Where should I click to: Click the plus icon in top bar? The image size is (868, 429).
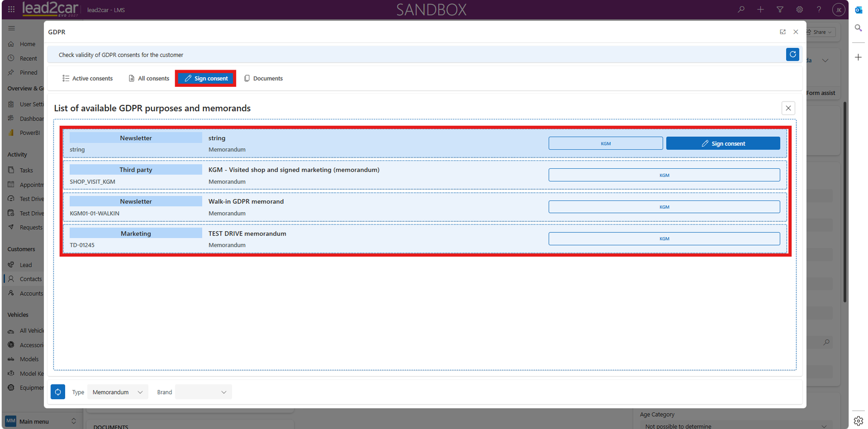pos(761,9)
